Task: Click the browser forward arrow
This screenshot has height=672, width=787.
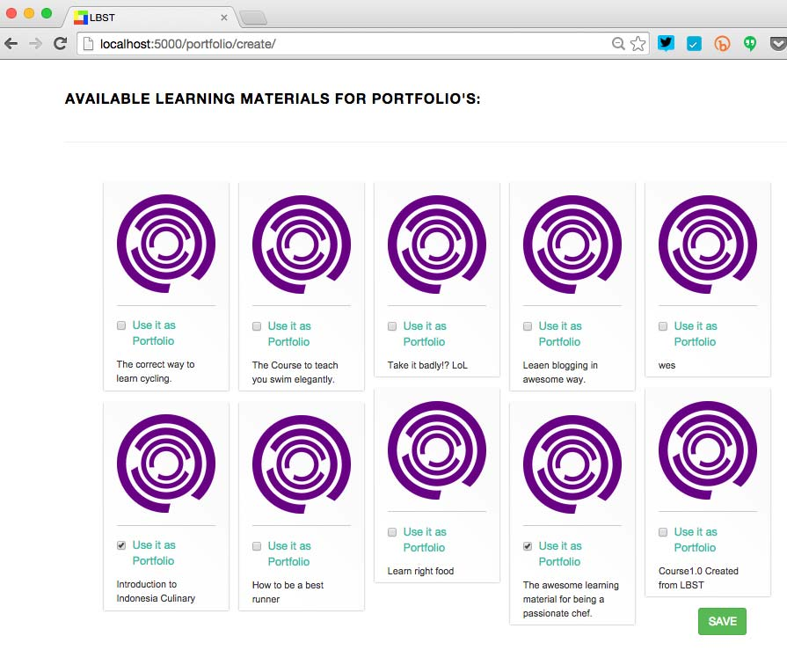Action: (x=36, y=44)
